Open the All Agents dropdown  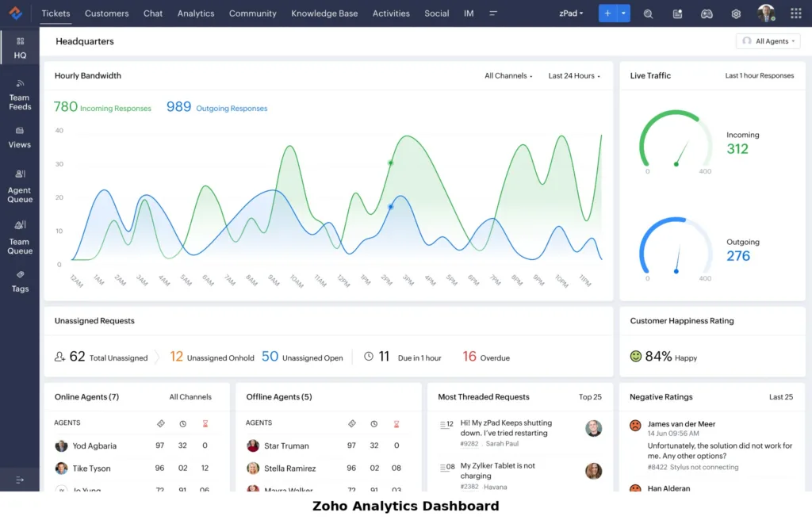[x=768, y=41]
